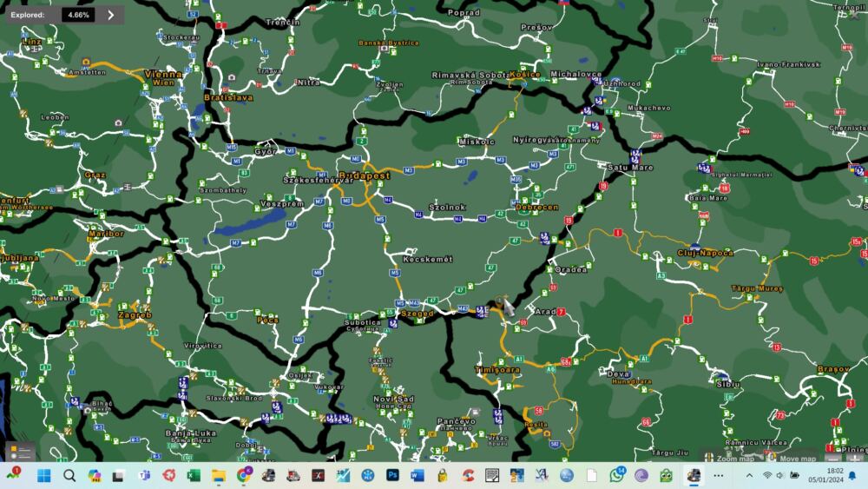
Task: Open File Explorer from the taskbar
Action: pos(219,475)
